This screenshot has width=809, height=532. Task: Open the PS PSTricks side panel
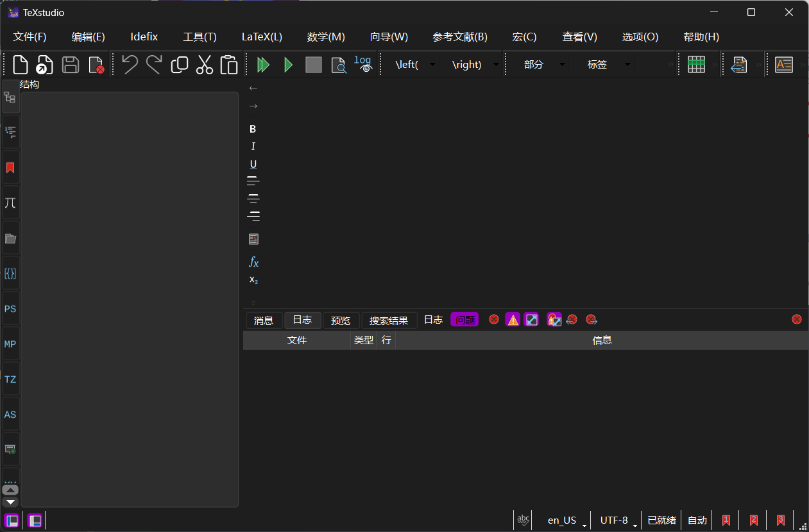pos(10,309)
